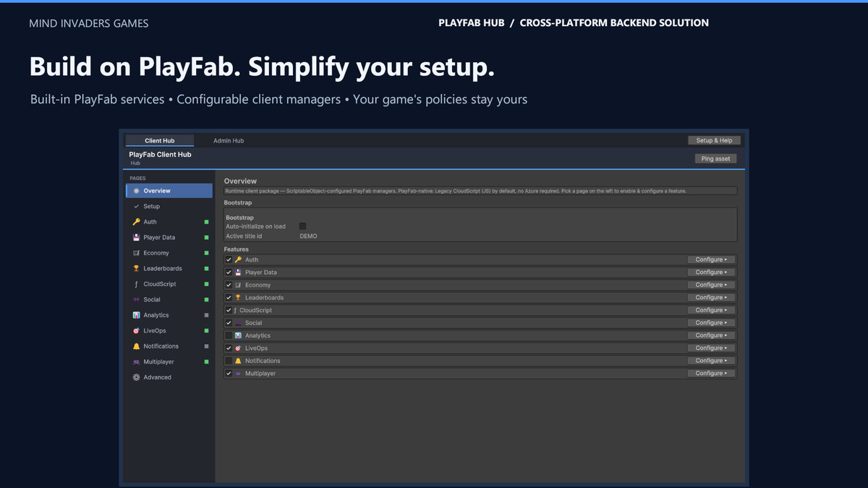Uncheck the Economy feature checkbox
Image resolution: width=868 pixels, height=488 pixels.
(x=229, y=285)
